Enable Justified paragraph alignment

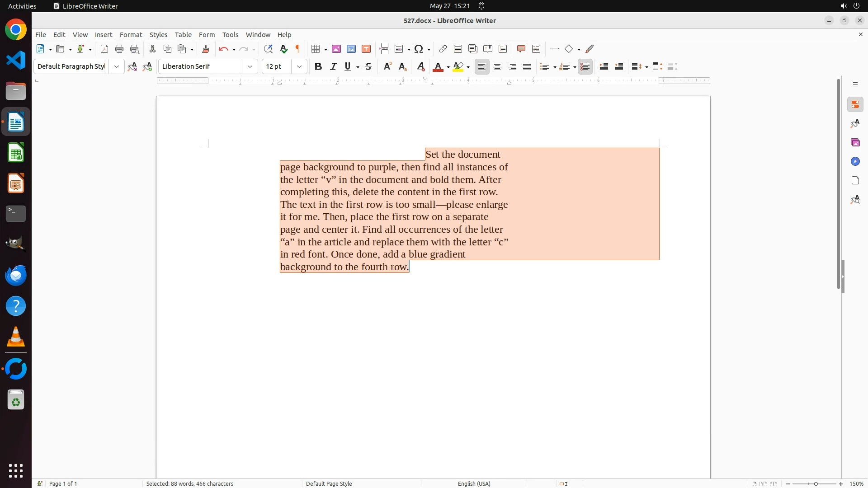[x=527, y=66]
